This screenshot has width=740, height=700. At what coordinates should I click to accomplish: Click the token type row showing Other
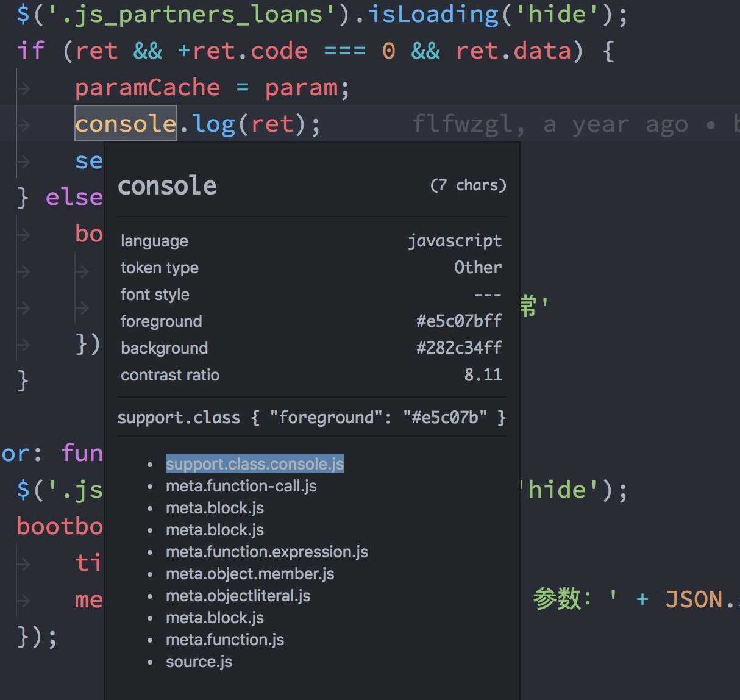478,267
